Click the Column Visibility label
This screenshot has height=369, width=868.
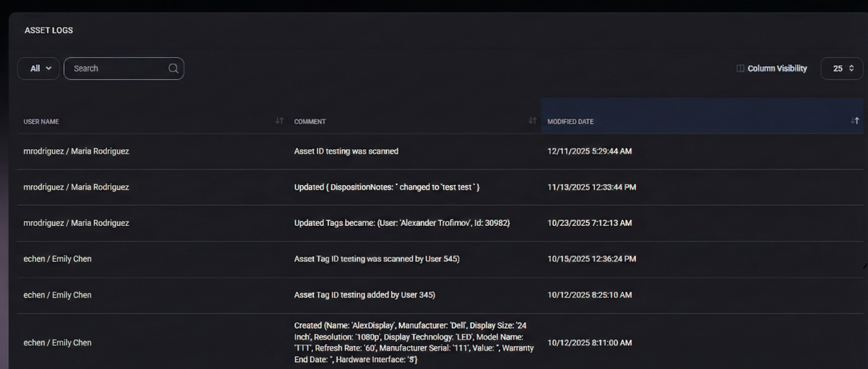(778, 68)
